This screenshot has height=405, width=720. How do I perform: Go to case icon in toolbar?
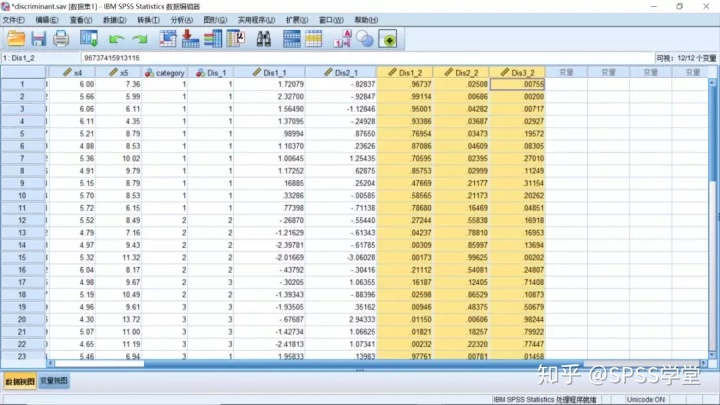click(x=168, y=39)
